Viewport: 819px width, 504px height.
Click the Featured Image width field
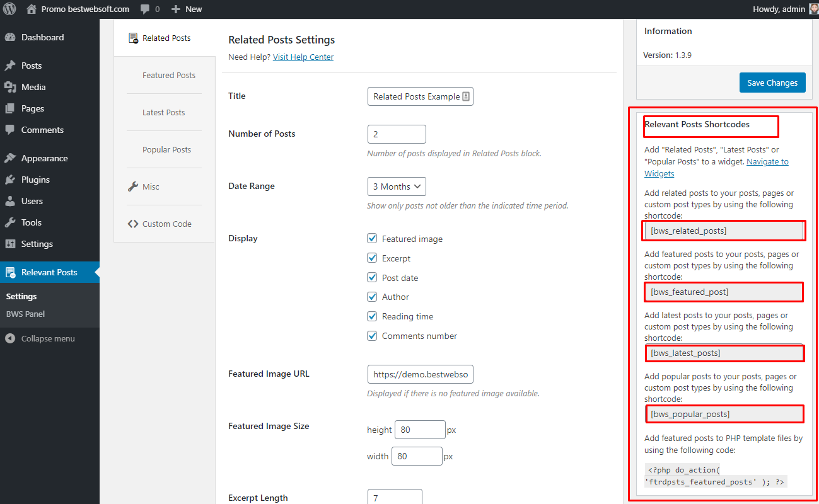pyautogui.click(x=417, y=456)
